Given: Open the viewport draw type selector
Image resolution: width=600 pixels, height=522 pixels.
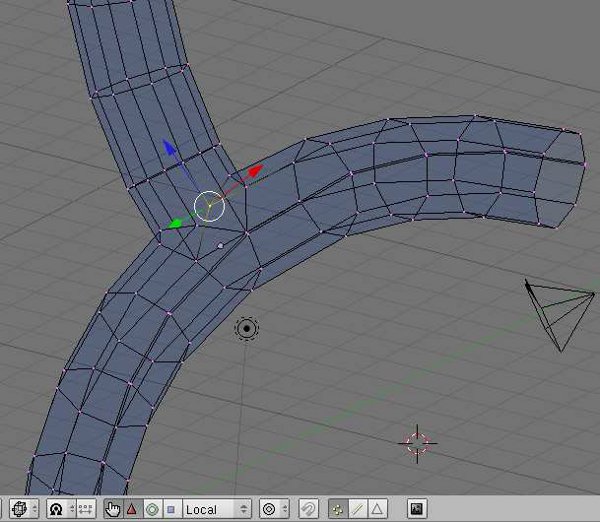Looking at the screenshot, I should (x=24, y=509).
